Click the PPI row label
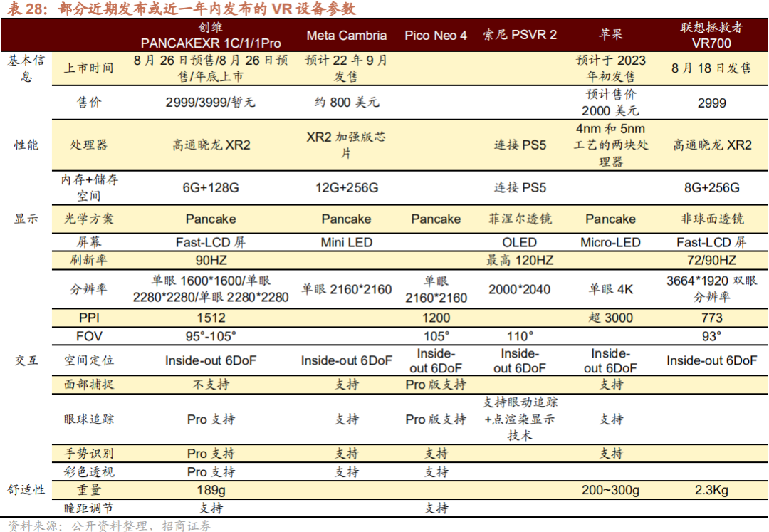The height and width of the screenshot is (532, 769). coord(89,318)
